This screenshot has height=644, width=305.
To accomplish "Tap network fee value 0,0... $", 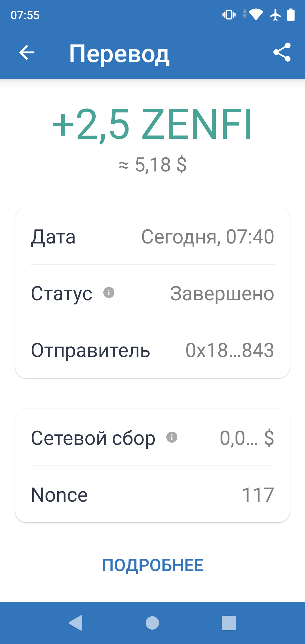I will point(247,438).
